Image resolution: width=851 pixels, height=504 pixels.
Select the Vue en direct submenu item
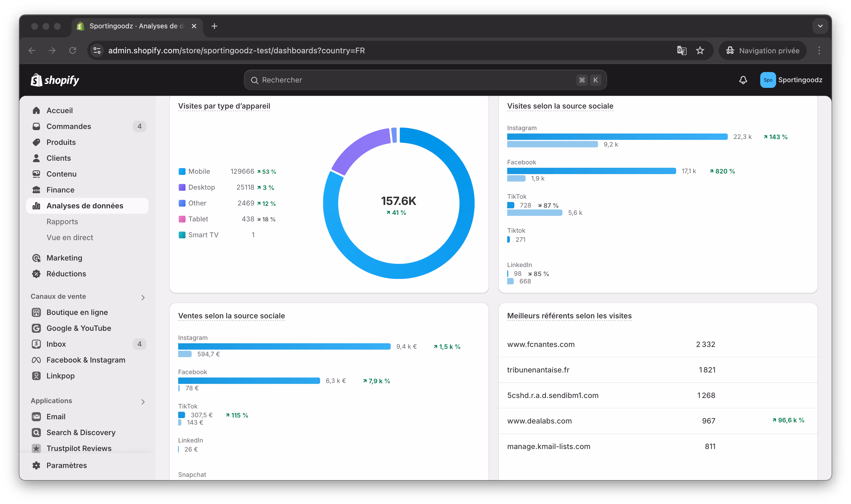tap(70, 237)
